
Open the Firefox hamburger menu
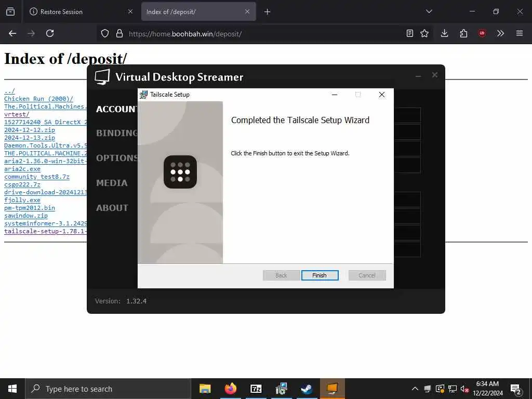tap(520, 33)
